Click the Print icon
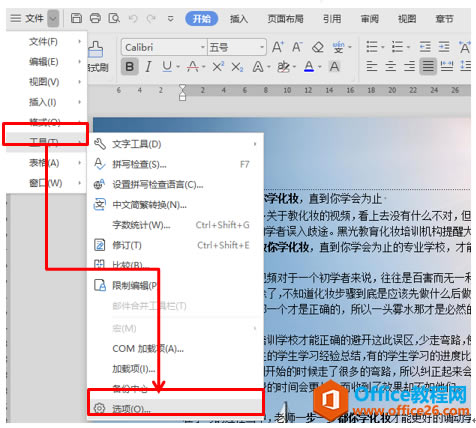 point(95,18)
